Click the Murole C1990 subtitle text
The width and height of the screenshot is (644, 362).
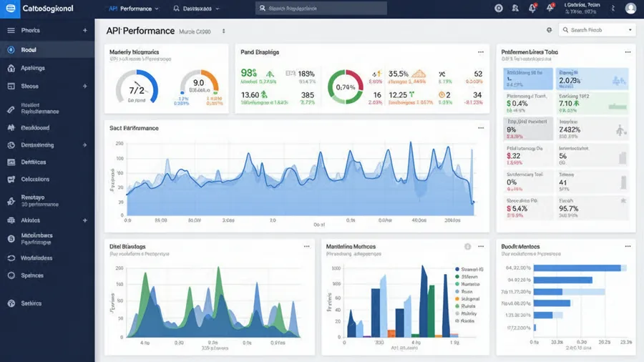(x=195, y=31)
